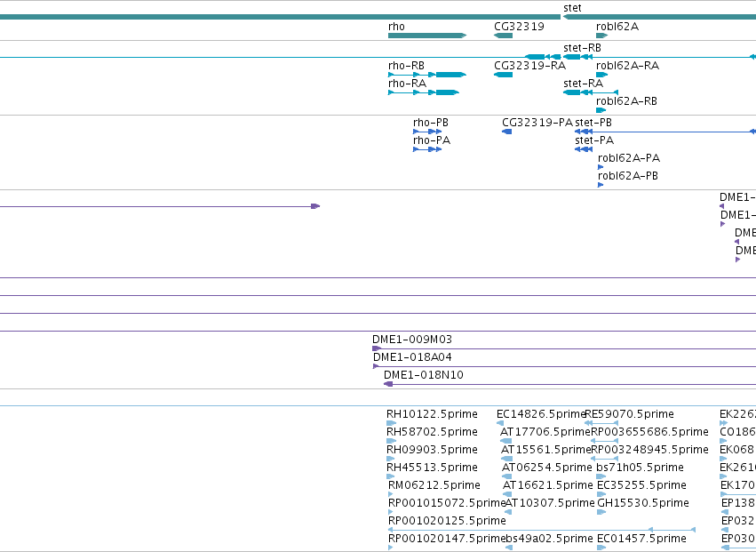756x552 pixels.
Task: Open EST GH15530.5prime
Action: pyautogui.click(x=601, y=512)
